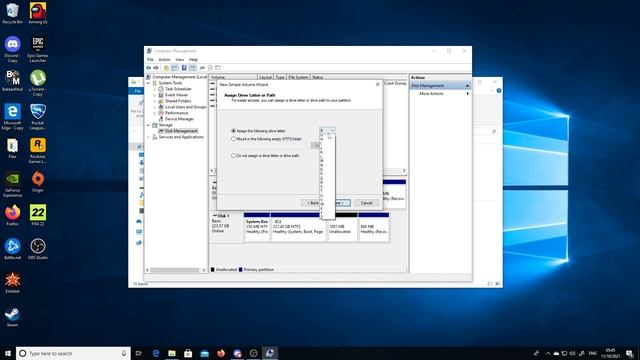This screenshot has width=640, height=360.
Task: Click the Type here to search box
Action: [73, 353]
